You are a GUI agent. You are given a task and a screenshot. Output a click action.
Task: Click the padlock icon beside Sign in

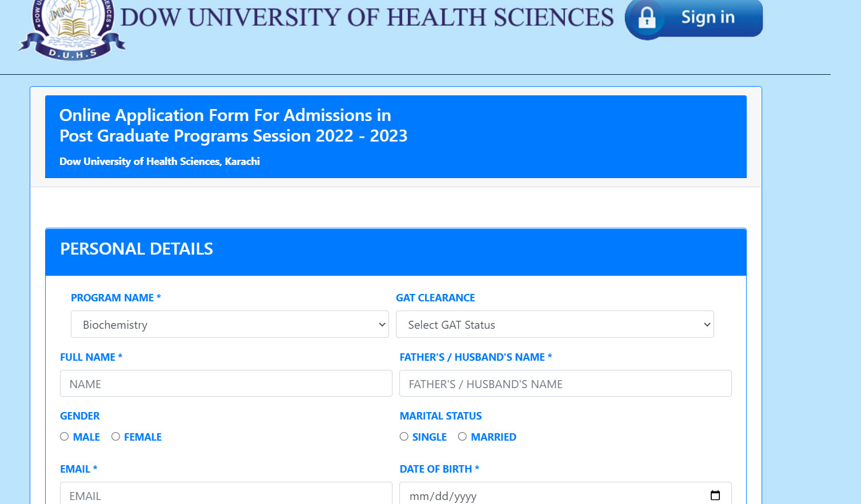point(647,18)
